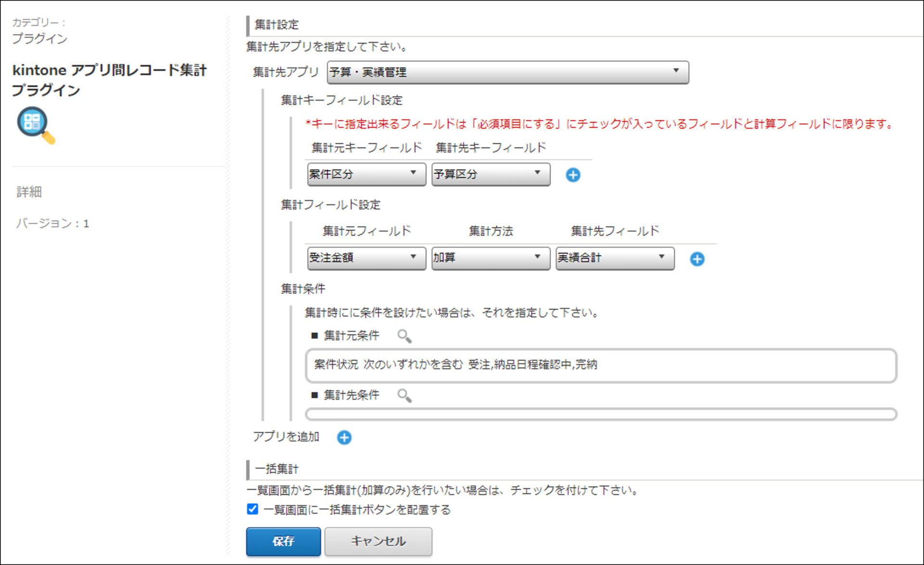Screen dimensions: 924x565
Task: Click the kintone plugin logo icon
Action: pyautogui.click(x=36, y=125)
